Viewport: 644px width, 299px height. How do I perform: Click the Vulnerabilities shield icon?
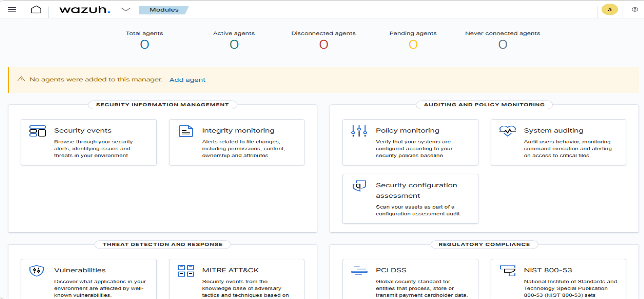tap(36, 271)
